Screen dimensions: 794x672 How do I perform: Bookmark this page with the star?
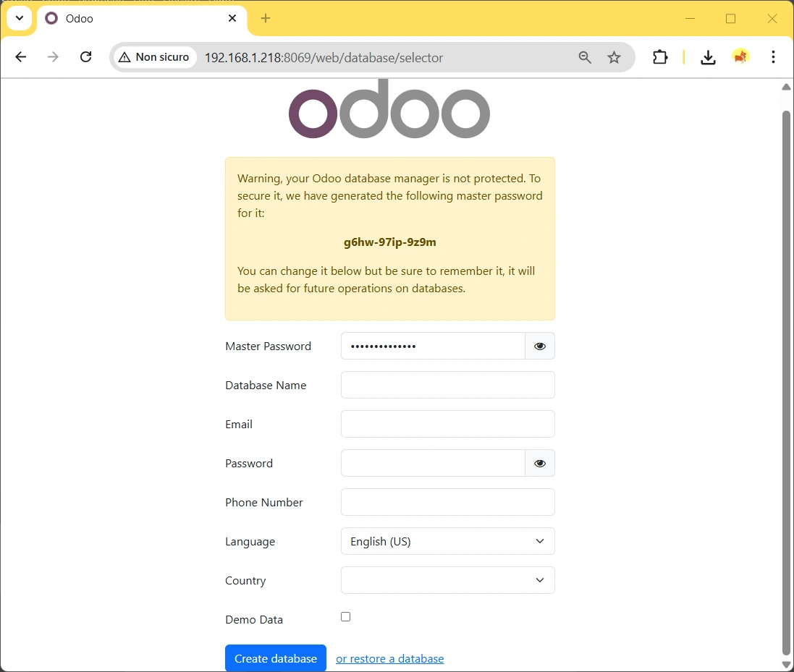(614, 56)
